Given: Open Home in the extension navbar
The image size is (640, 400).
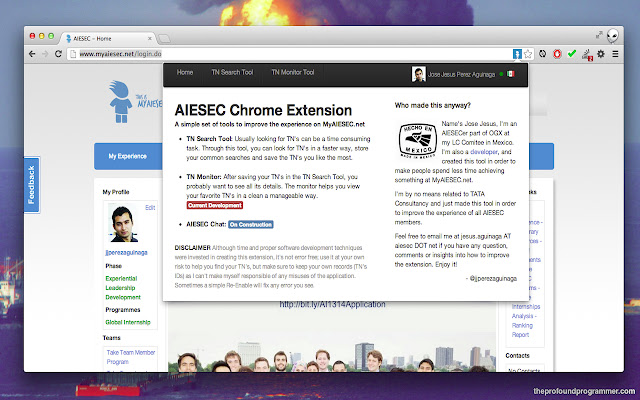Looking at the screenshot, I should tap(185, 72).
